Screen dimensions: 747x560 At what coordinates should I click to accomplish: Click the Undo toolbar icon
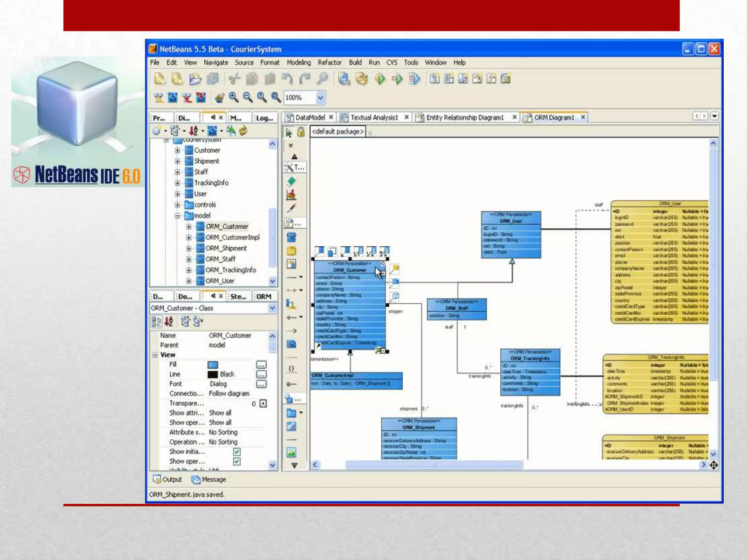(287, 79)
